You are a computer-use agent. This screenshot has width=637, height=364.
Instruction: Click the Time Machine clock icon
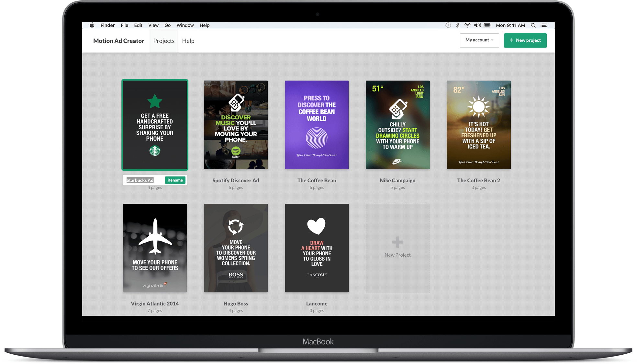(x=448, y=25)
